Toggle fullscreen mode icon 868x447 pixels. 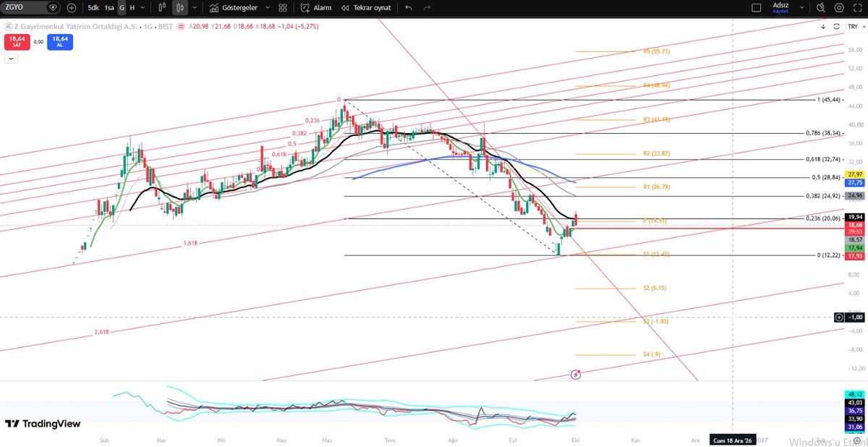point(858,8)
